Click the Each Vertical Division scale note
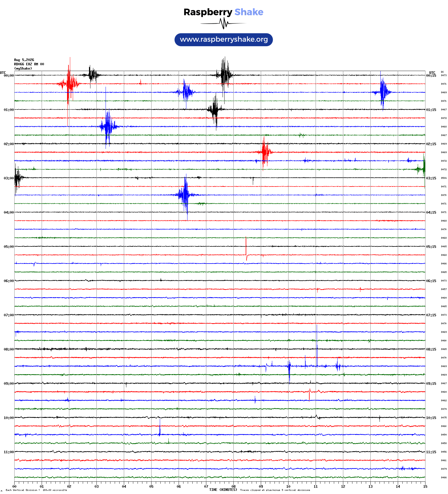This screenshot has height=494, width=448. click(x=36, y=490)
